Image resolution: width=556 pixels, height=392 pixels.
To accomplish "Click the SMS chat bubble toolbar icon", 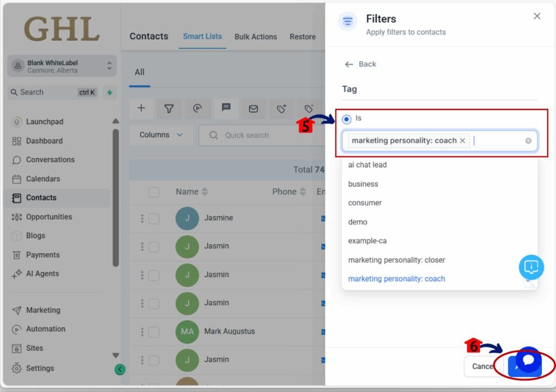I will coord(225,108).
